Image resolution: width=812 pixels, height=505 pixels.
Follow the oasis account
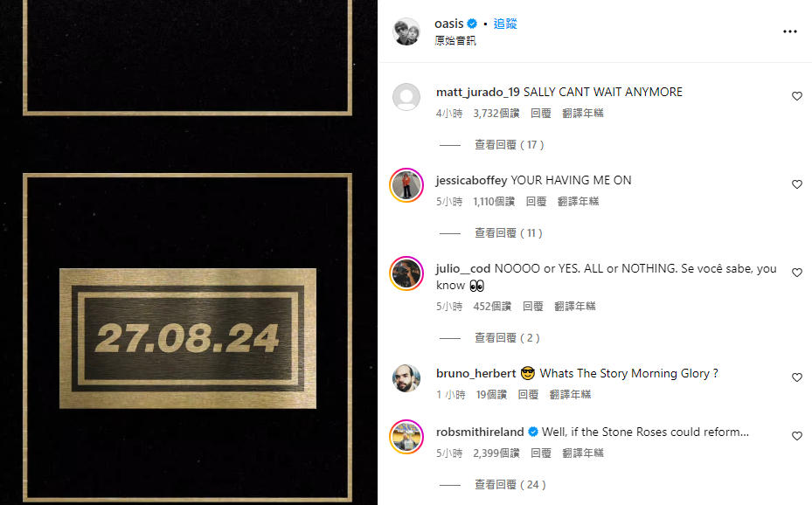(505, 24)
